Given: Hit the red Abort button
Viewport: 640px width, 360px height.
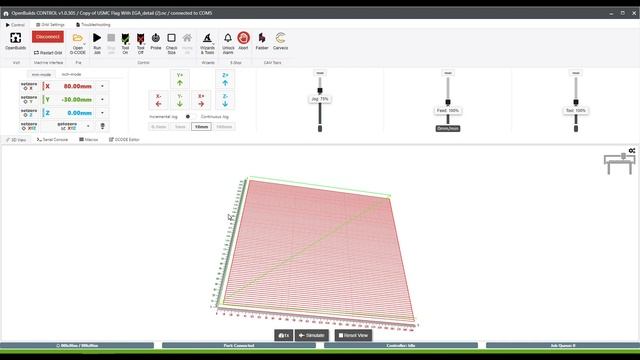Looking at the screenshot, I should (x=244, y=38).
